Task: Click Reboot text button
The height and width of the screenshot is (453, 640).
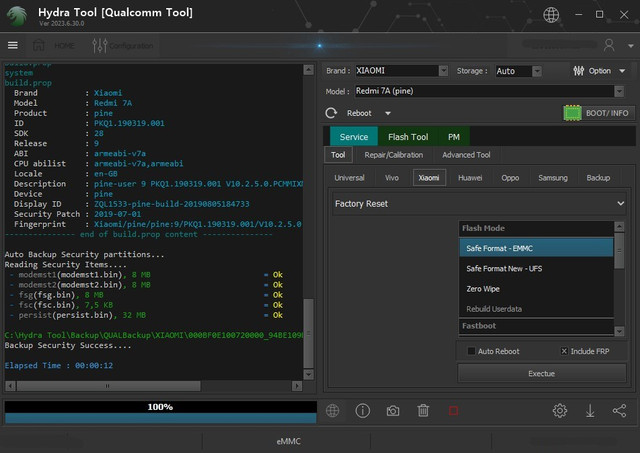Action: (x=359, y=113)
